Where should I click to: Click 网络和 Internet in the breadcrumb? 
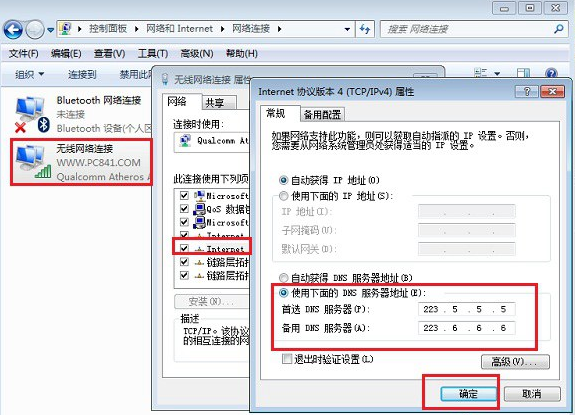point(179,29)
